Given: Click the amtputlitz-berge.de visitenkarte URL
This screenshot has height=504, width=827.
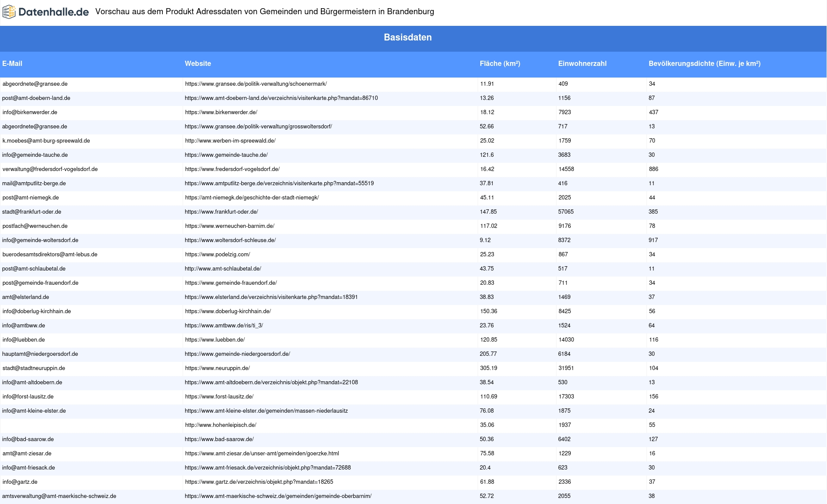Looking at the screenshot, I should [x=279, y=184].
